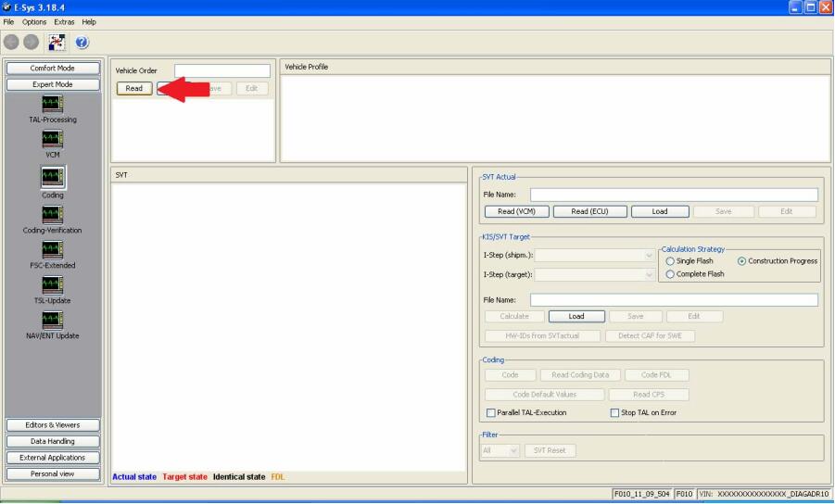Click the forward navigation arrow icon

click(31, 42)
